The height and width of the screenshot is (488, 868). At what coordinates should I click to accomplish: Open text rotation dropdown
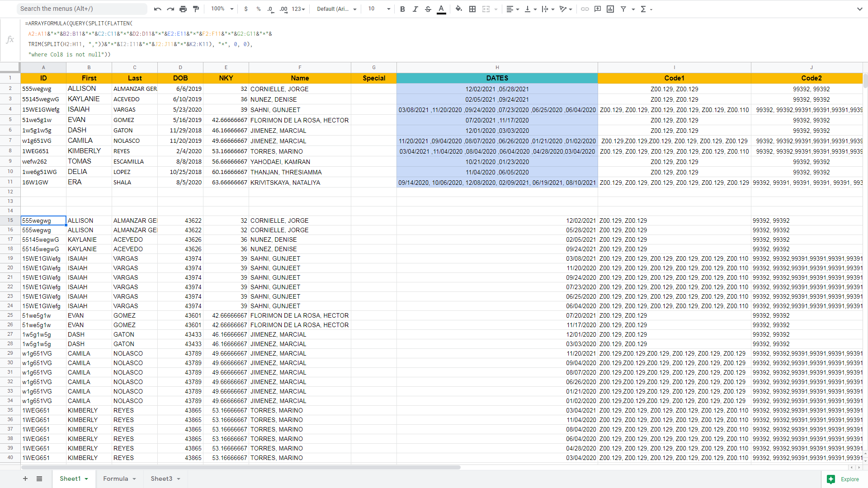[566, 9]
